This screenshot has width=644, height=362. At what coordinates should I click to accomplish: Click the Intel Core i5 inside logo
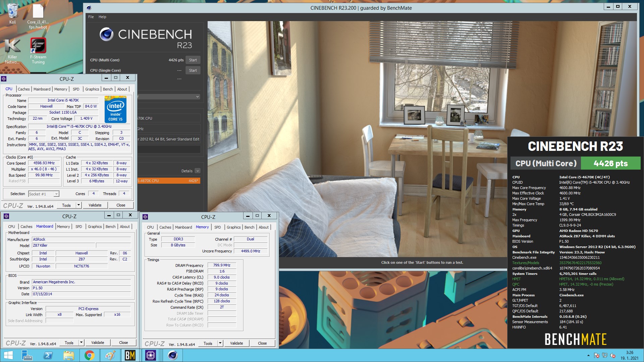(115, 109)
